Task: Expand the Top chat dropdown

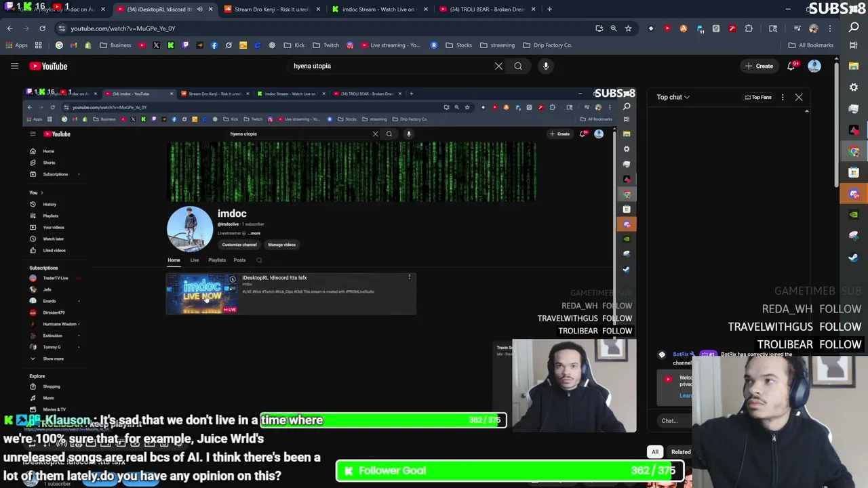Action: [x=673, y=97]
